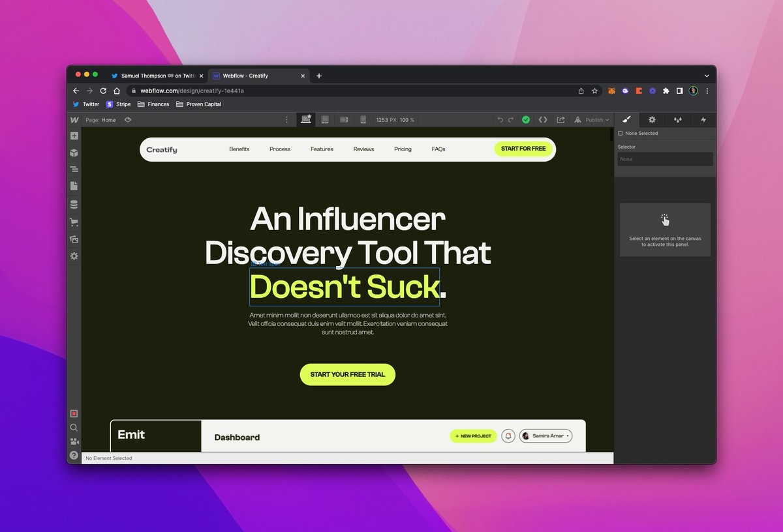This screenshot has height=532, width=783.
Task: Click the FAQs nav link
Action: coord(438,149)
